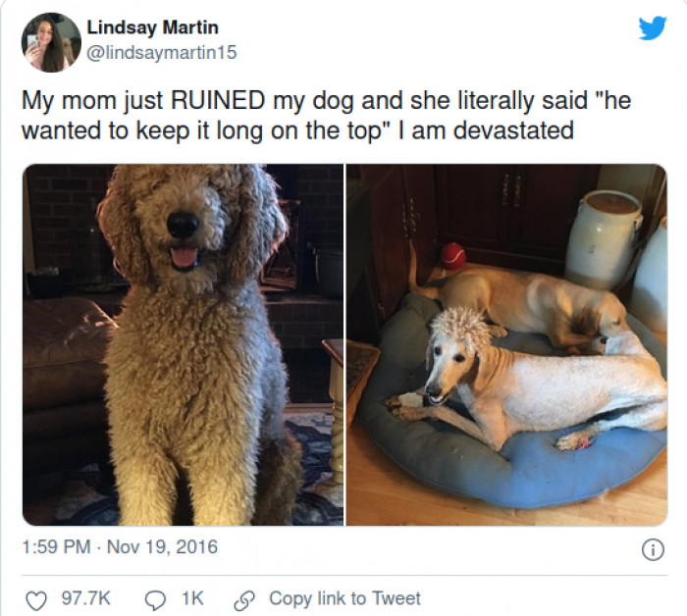Viewport: 687px width, 616px height.
Task: Open the @lindsaymartin15 handle link
Action: (162, 53)
